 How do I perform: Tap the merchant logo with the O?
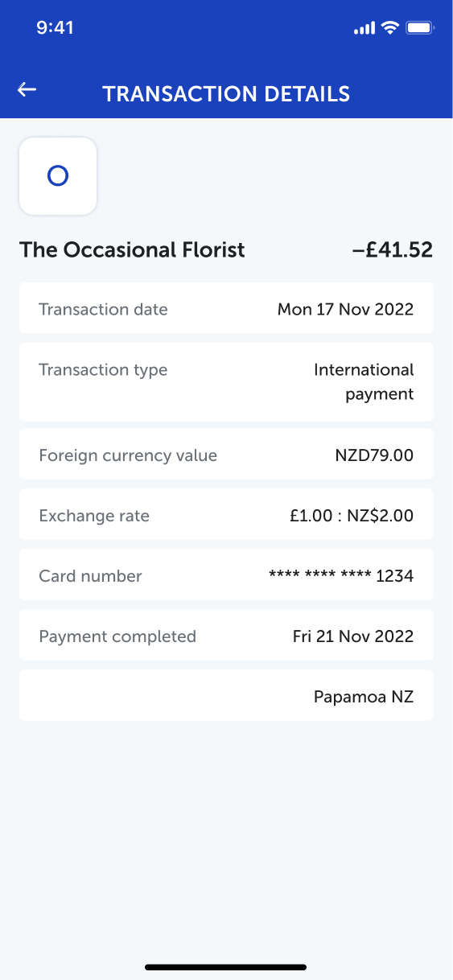tap(58, 176)
